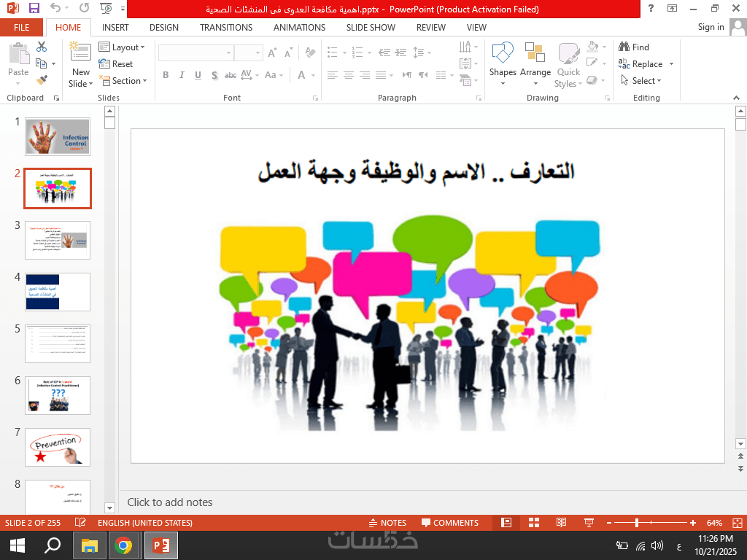Viewport: 747px width, 560px height.
Task: Open the font size combo box
Action: click(x=249, y=52)
